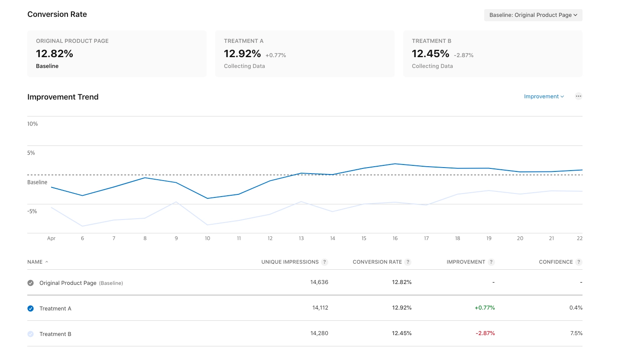Uncheck Treatment A line visibility
Screen dimensions: 644x352
tap(30, 309)
